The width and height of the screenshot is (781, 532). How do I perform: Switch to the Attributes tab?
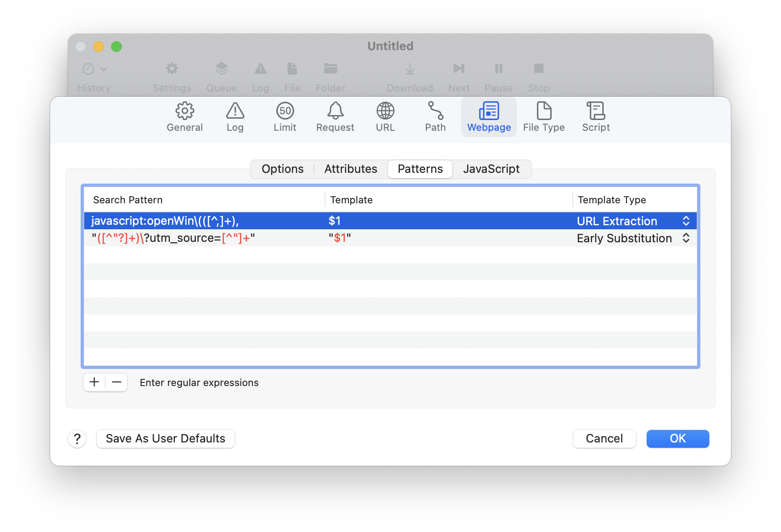[x=351, y=169]
